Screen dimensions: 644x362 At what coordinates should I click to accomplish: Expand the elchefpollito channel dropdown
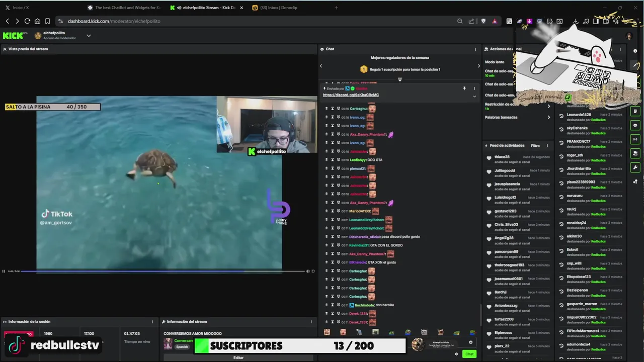point(89,36)
